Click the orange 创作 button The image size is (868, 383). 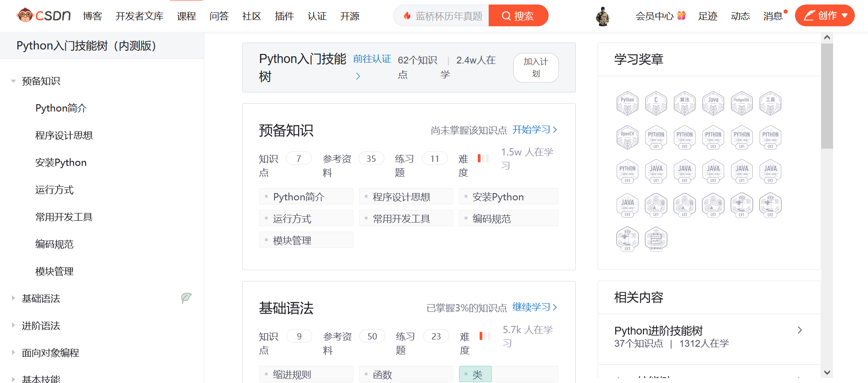click(x=824, y=15)
